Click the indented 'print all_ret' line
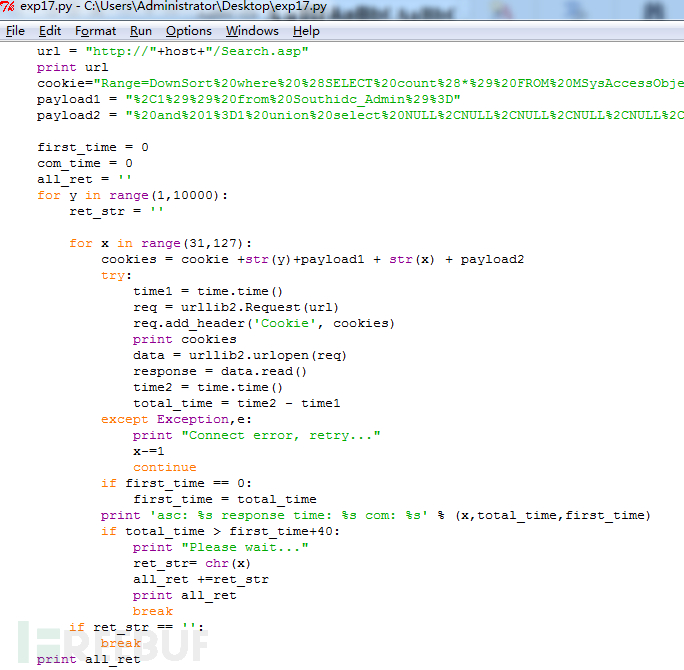 [x=185, y=595]
